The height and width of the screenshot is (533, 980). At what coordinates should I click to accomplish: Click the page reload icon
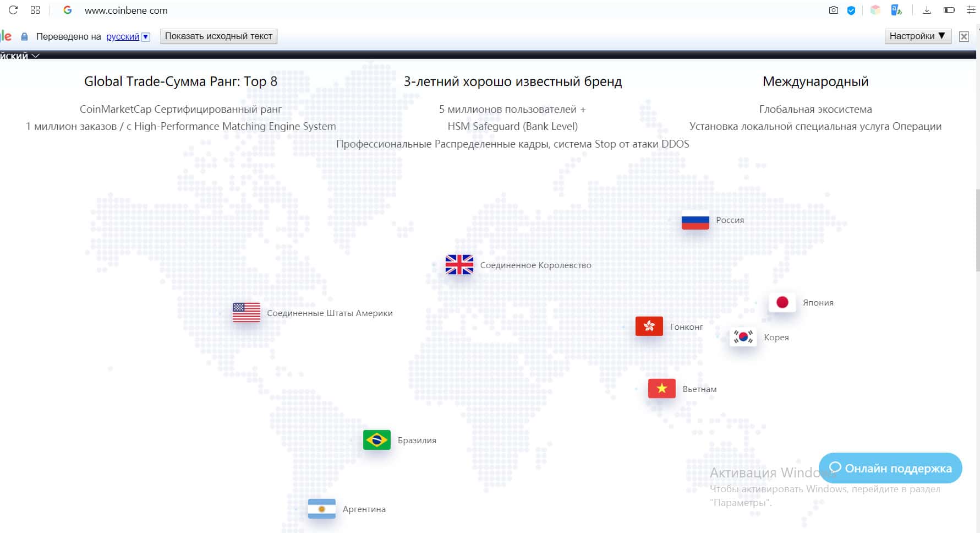coord(13,10)
